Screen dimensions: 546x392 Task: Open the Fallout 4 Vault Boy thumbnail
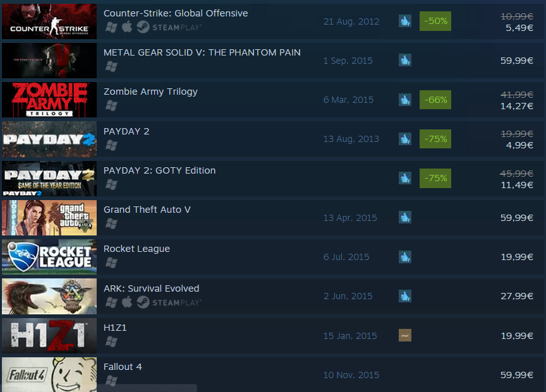tap(49, 374)
